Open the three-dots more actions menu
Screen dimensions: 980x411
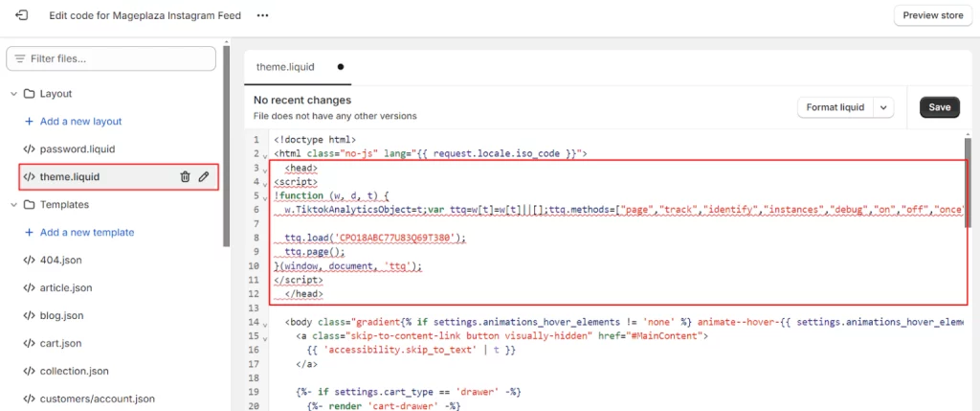click(x=262, y=15)
